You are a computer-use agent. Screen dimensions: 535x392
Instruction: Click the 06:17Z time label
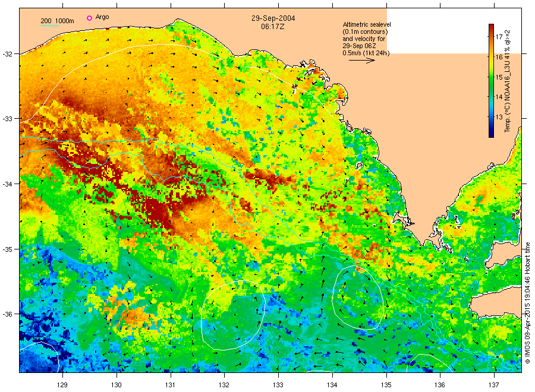[273, 26]
